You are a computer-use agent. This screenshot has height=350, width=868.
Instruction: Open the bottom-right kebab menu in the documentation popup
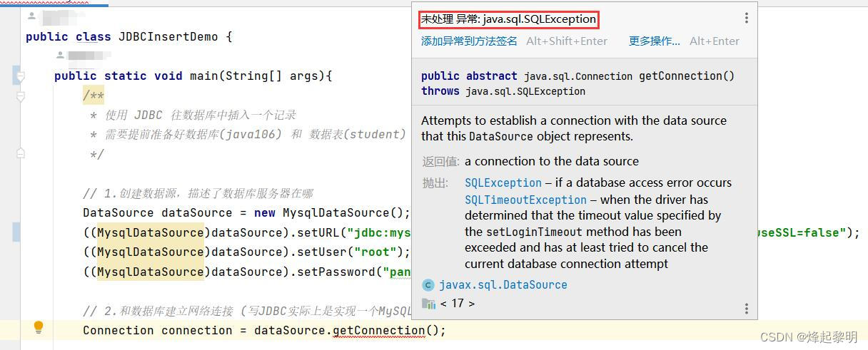[x=747, y=309]
